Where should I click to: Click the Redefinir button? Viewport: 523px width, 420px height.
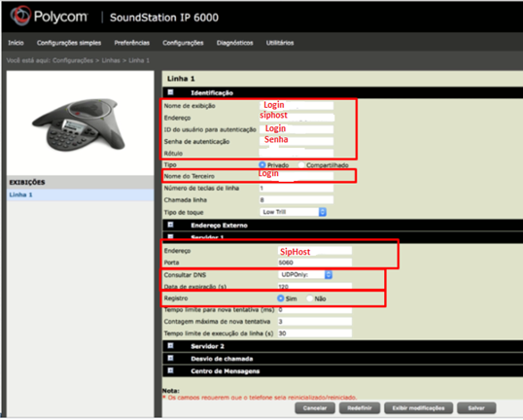tap(360, 408)
